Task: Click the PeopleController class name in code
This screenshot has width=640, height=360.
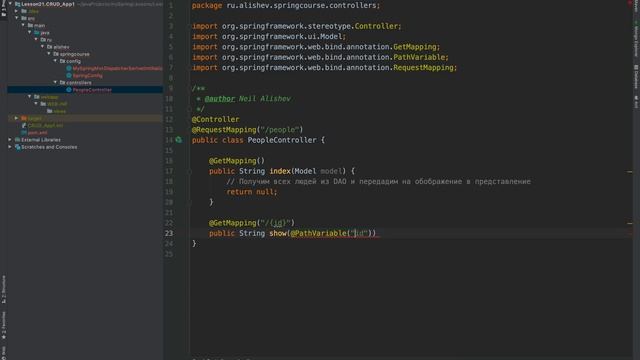Action: pyautogui.click(x=282, y=140)
